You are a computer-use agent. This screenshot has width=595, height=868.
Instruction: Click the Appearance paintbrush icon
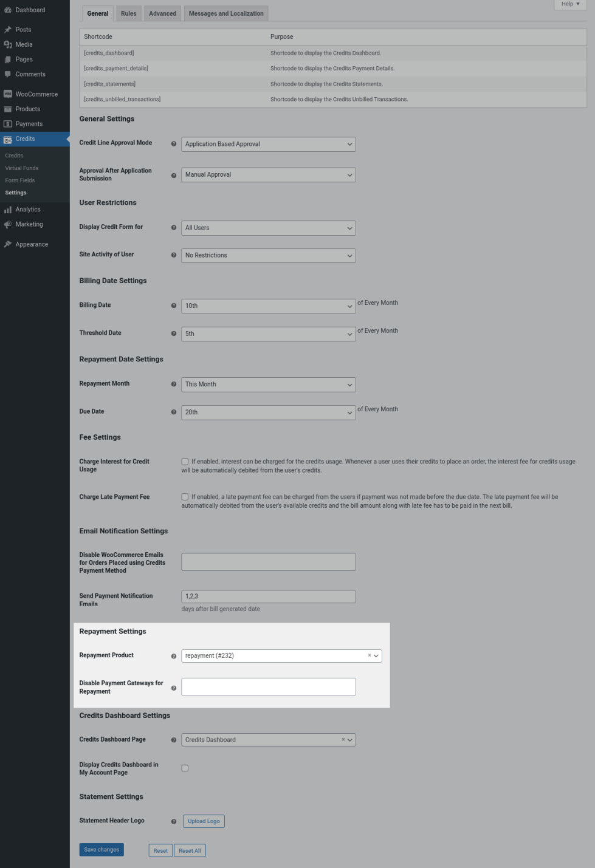tap(8, 244)
